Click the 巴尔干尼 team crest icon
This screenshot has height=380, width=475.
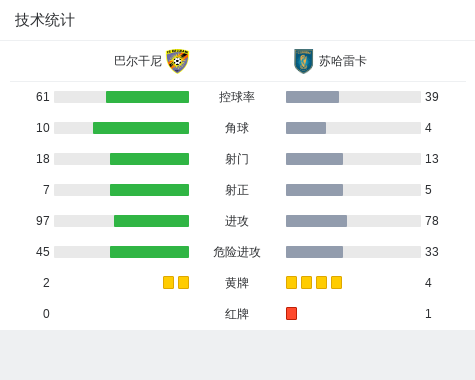pyautogui.click(x=178, y=61)
